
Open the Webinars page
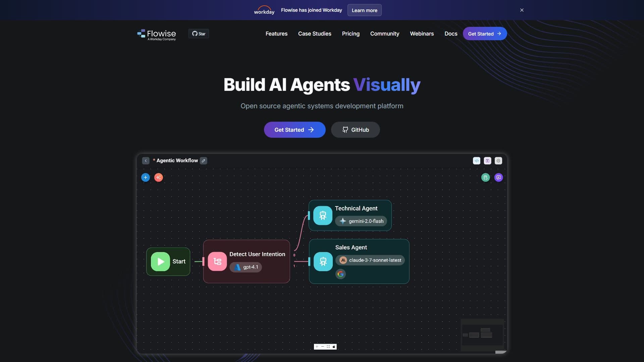422,34
